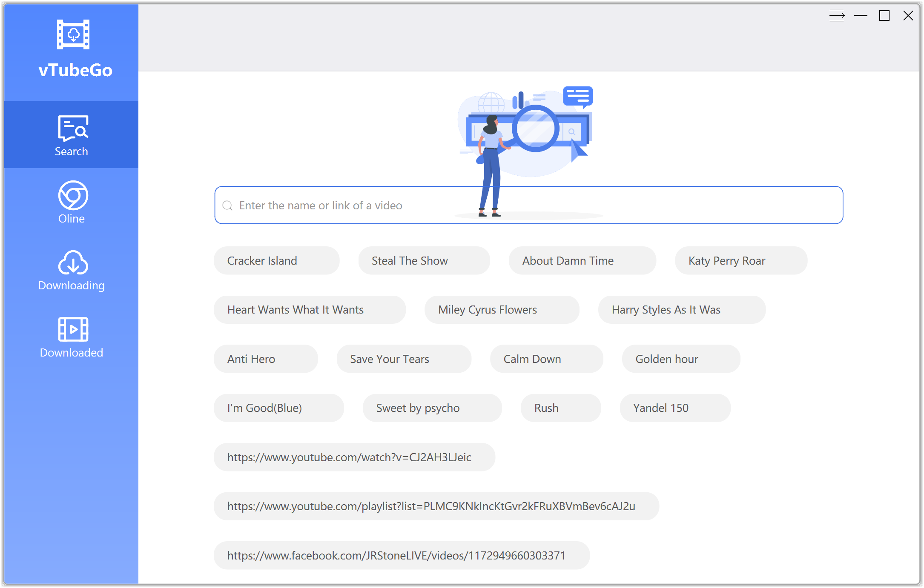Focus the video name or link input field

click(528, 205)
